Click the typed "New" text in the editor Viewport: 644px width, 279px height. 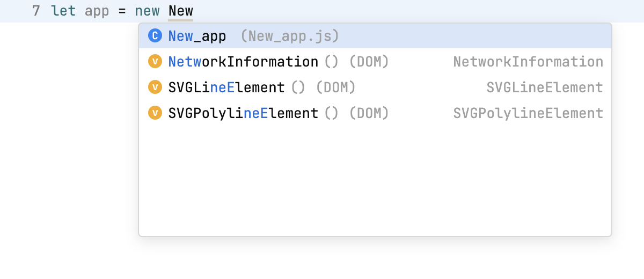click(180, 11)
